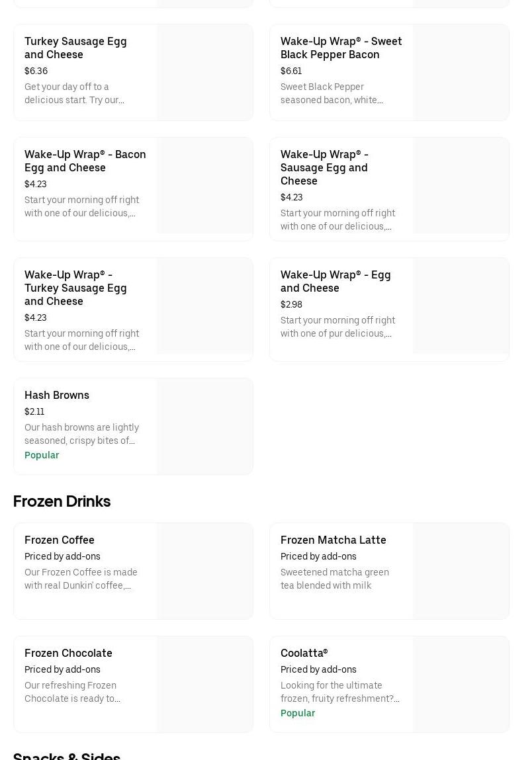
Task: Open the Coolatta item title
Action: coord(304,653)
